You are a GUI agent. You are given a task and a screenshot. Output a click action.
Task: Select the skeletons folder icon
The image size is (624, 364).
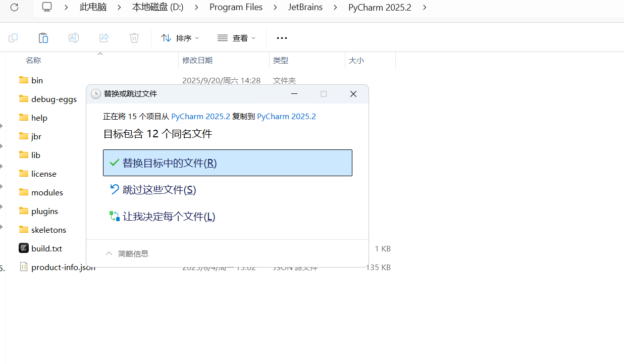(x=24, y=229)
